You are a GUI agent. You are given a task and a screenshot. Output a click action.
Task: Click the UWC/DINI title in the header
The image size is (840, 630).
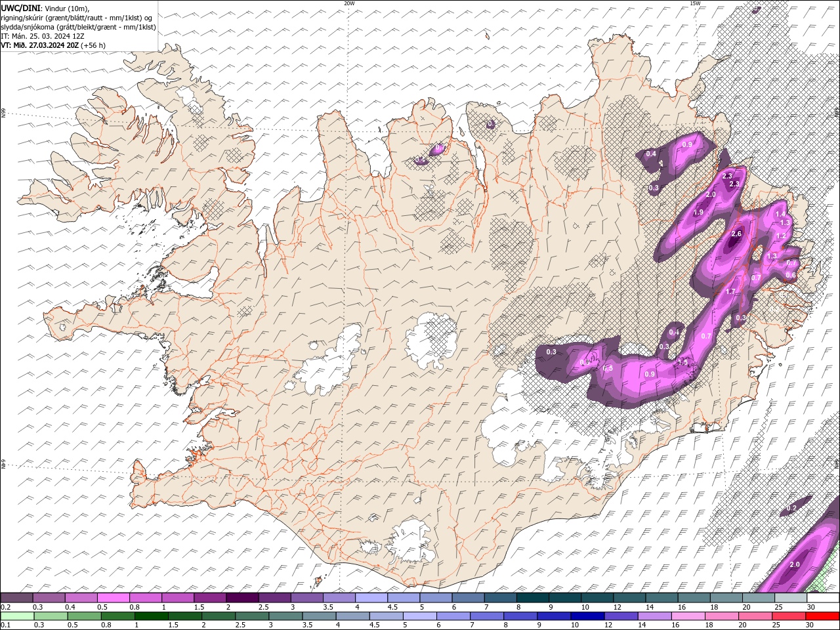tap(21, 8)
